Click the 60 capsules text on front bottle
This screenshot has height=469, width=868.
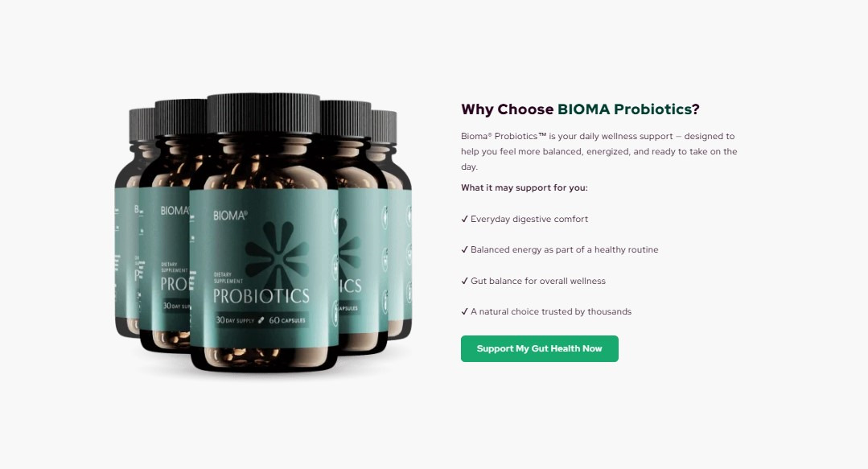click(286, 320)
